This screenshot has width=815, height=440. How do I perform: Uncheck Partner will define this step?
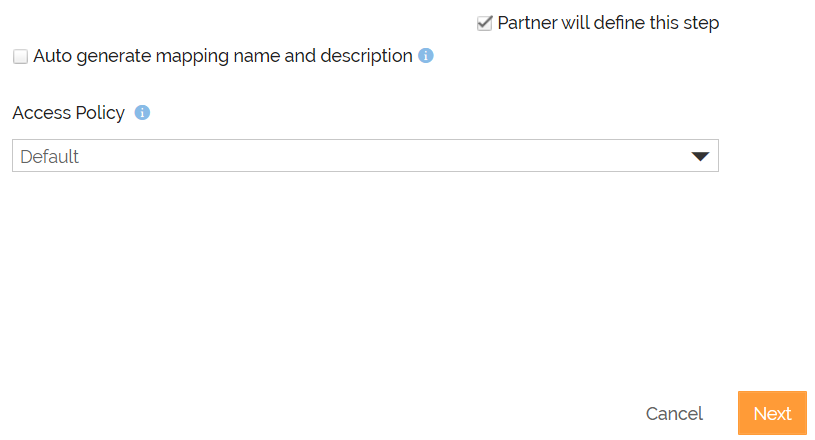[x=485, y=23]
